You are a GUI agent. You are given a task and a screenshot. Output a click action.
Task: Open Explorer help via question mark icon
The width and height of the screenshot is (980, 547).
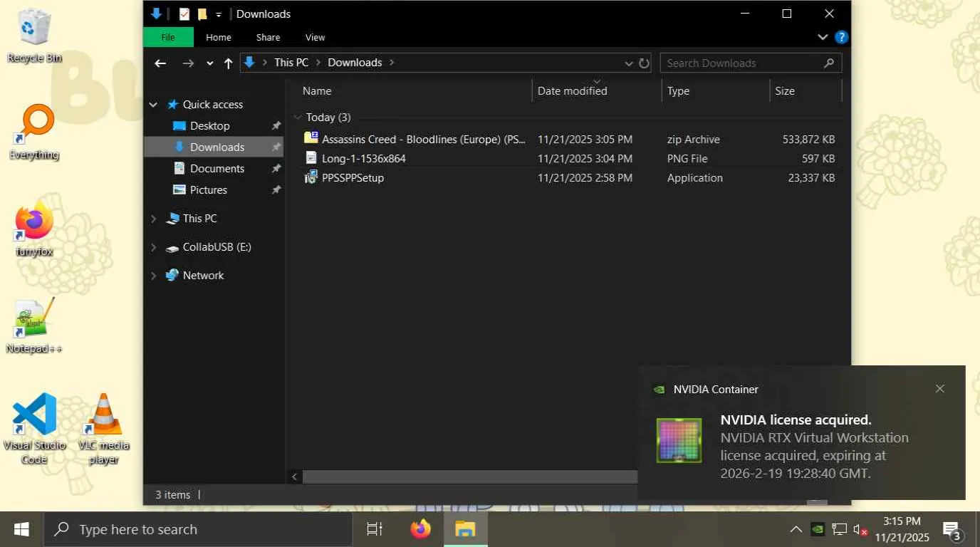point(841,37)
